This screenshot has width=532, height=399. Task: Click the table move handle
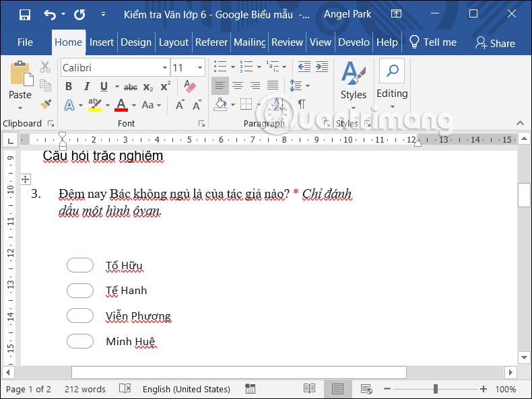coord(26,179)
